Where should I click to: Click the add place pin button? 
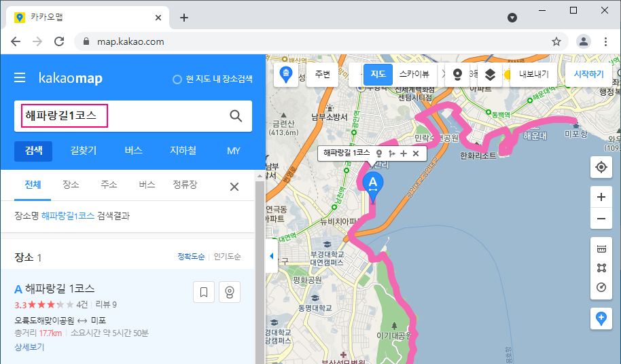point(601,318)
